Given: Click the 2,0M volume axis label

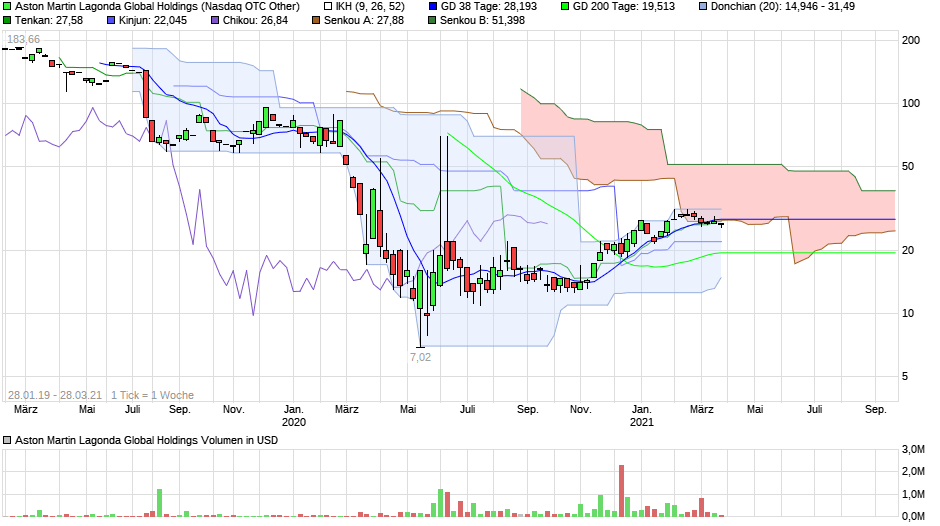Looking at the screenshot, I should tap(912, 471).
